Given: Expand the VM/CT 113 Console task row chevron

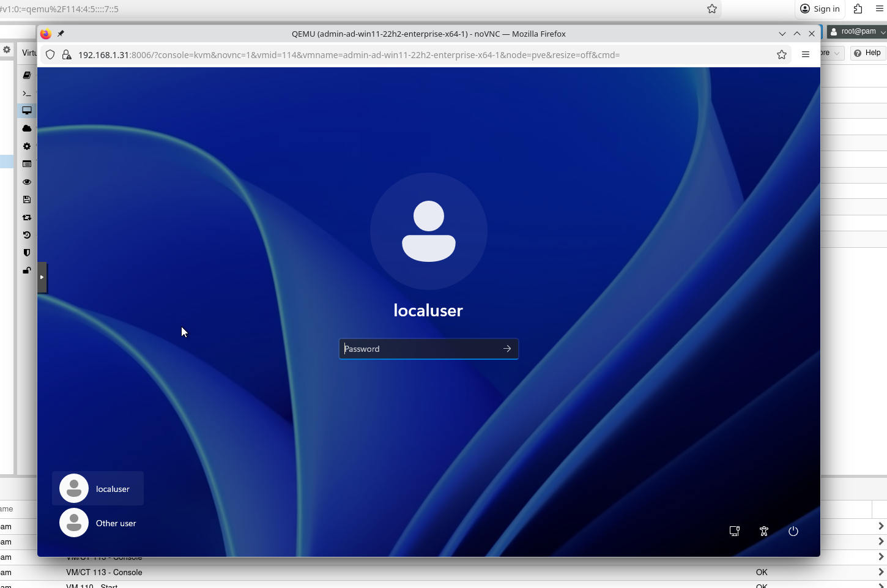Looking at the screenshot, I should click(880, 572).
